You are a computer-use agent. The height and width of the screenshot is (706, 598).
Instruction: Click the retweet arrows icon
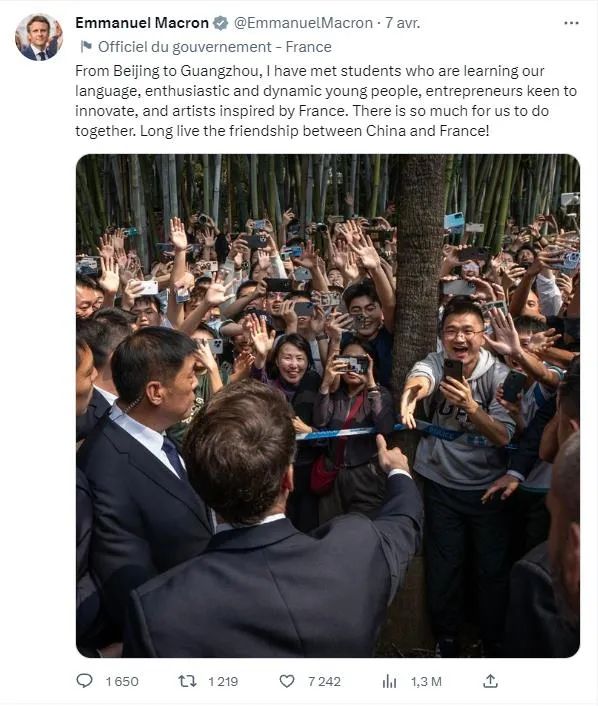point(187,681)
